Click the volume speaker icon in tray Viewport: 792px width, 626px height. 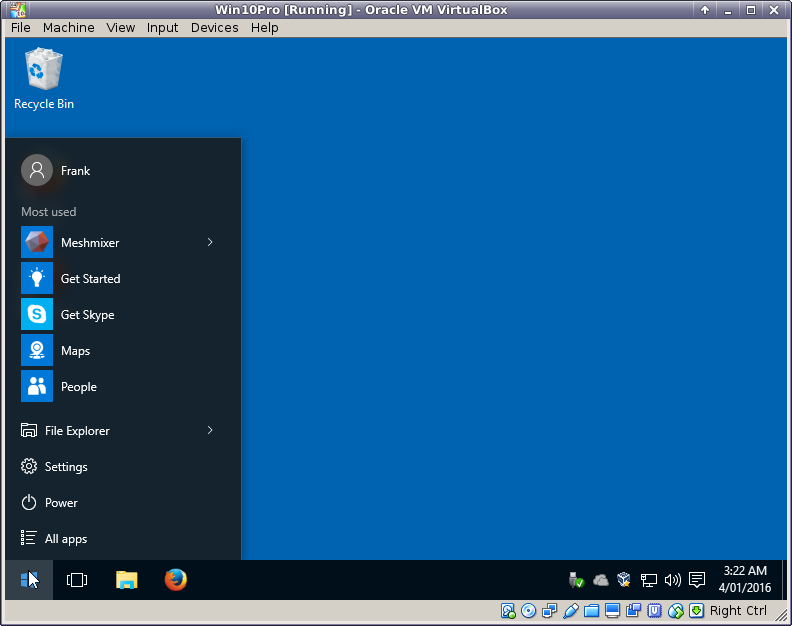[x=672, y=580]
